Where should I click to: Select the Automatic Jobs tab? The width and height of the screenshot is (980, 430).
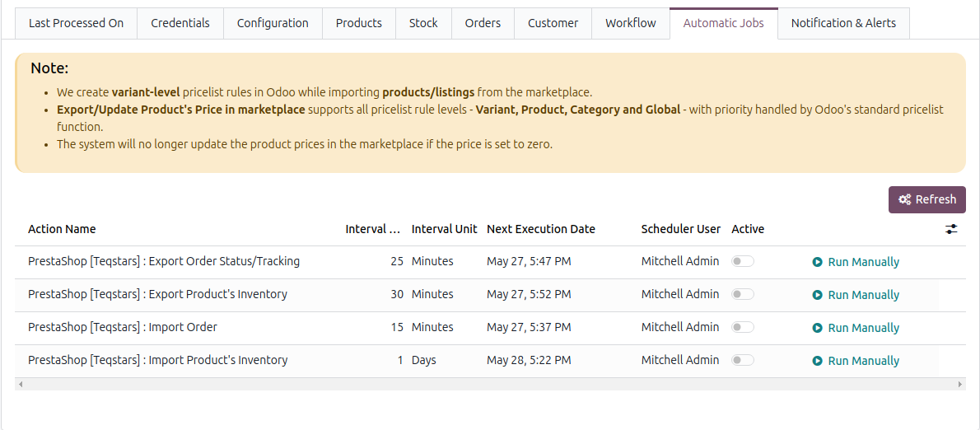click(724, 23)
